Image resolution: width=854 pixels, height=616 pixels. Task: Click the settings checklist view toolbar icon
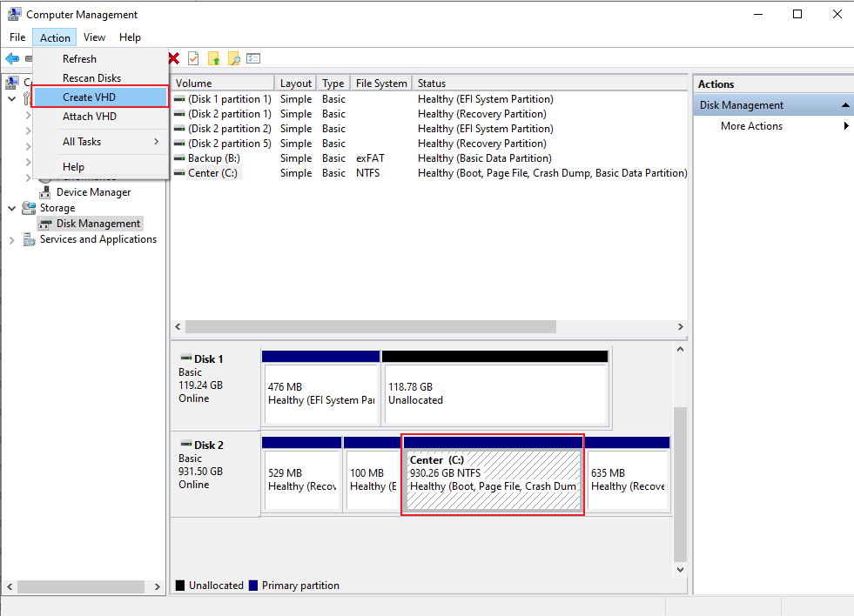(253, 58)
